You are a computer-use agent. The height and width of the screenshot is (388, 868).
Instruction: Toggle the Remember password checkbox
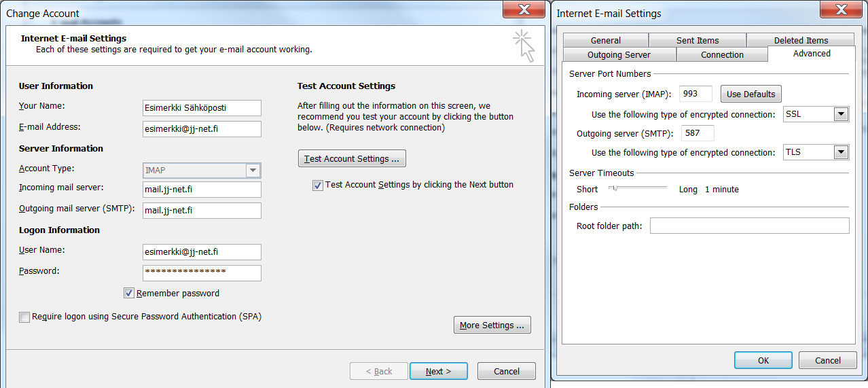tap(129, 294)
